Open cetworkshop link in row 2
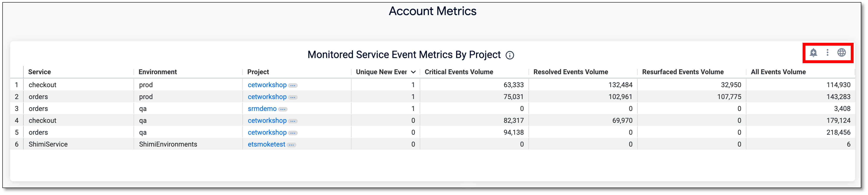 coord(267,97)
